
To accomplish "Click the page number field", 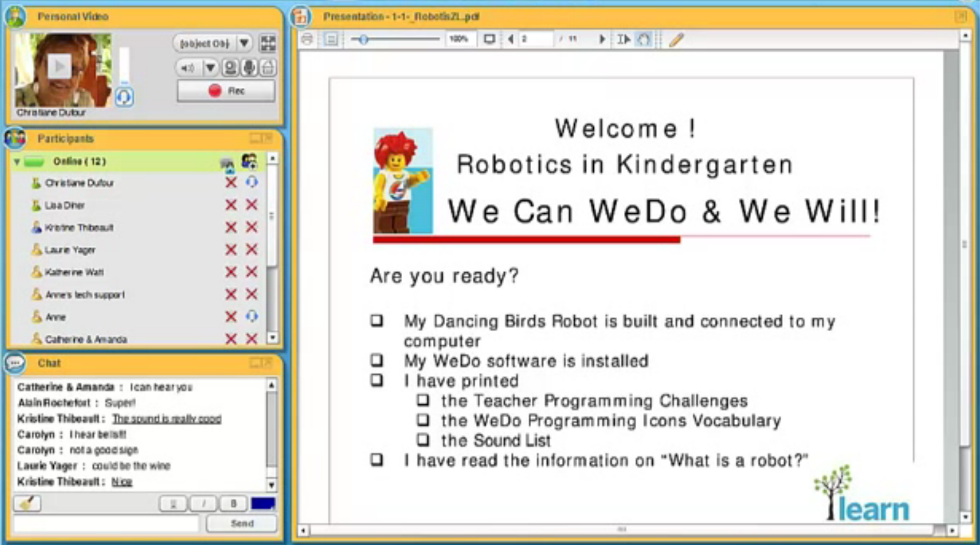I will click(536, 39).
